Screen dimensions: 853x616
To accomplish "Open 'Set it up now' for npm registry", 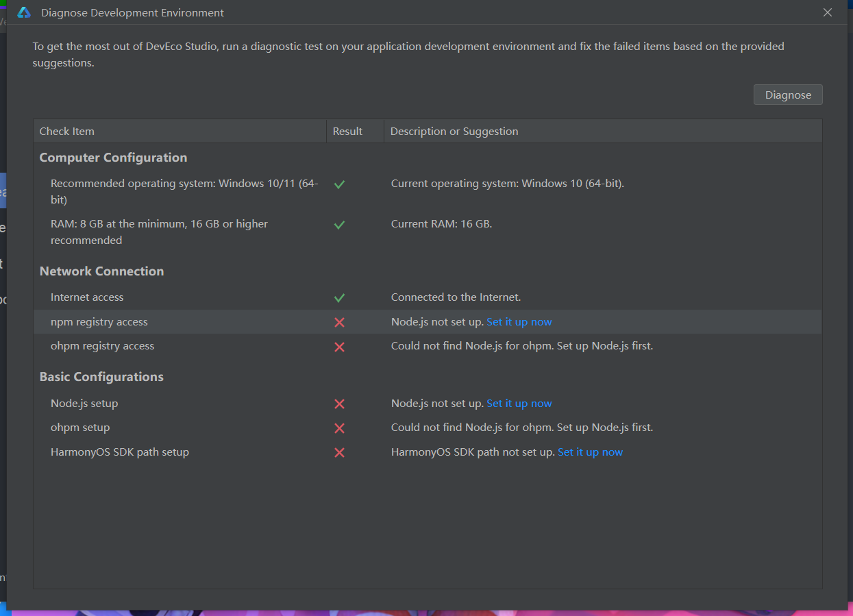I will click(519, 322).
